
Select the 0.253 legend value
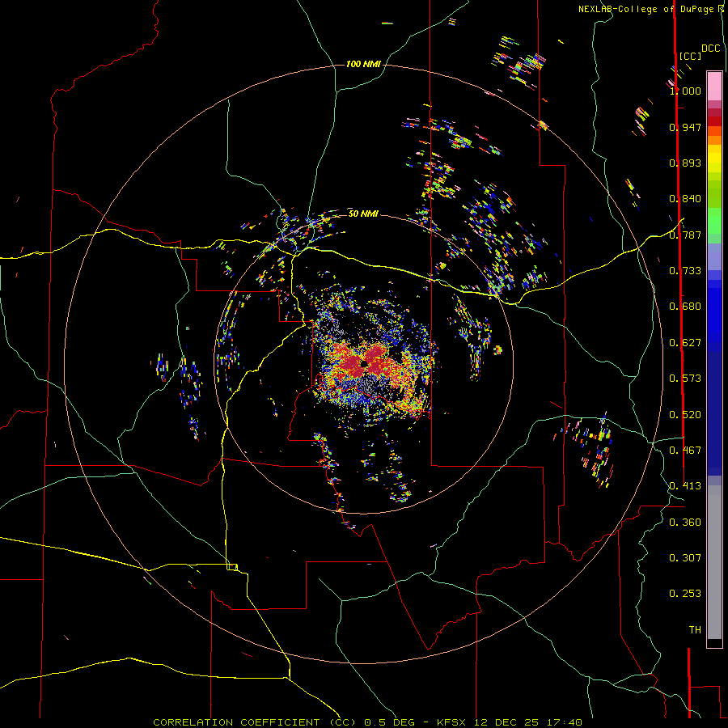(685, 594)
